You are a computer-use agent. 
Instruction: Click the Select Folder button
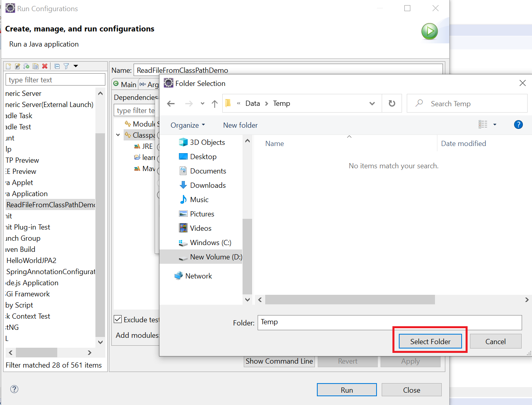click(430, 341)
